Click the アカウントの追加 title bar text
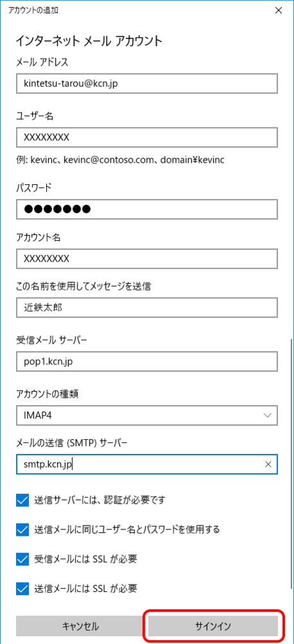Image resolution: width=294 pixels, height=644 pixels. [33, 11]
